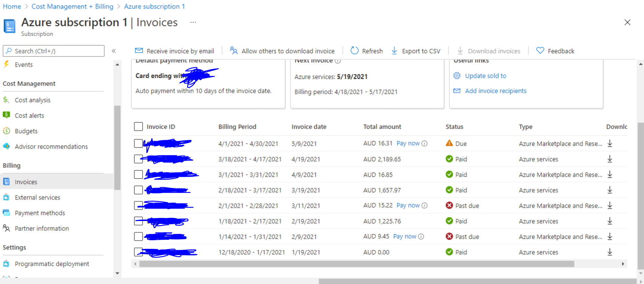Toggle the select-all Invoice ID checkbox
This screenshot has width=644, height=284.
[x=138, y=126]
